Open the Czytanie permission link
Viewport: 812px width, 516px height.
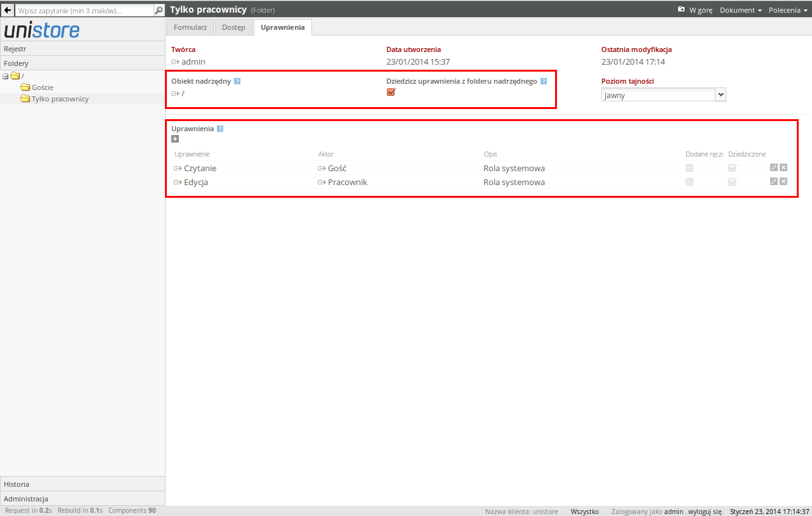coord(200,169)
